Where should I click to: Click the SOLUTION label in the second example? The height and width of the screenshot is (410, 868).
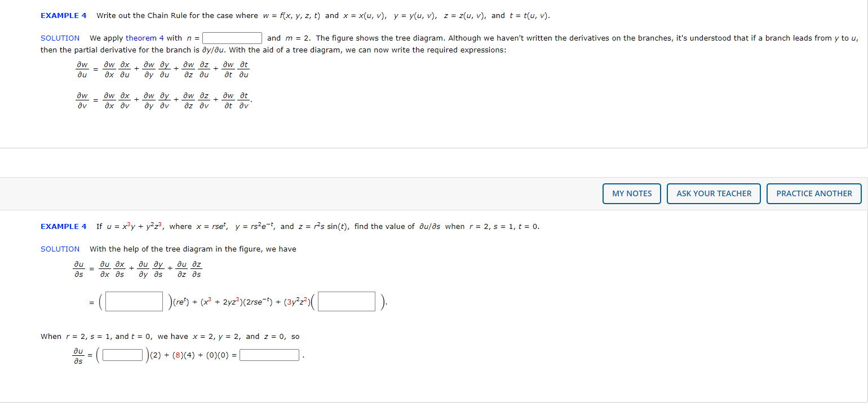click(59, 249)
